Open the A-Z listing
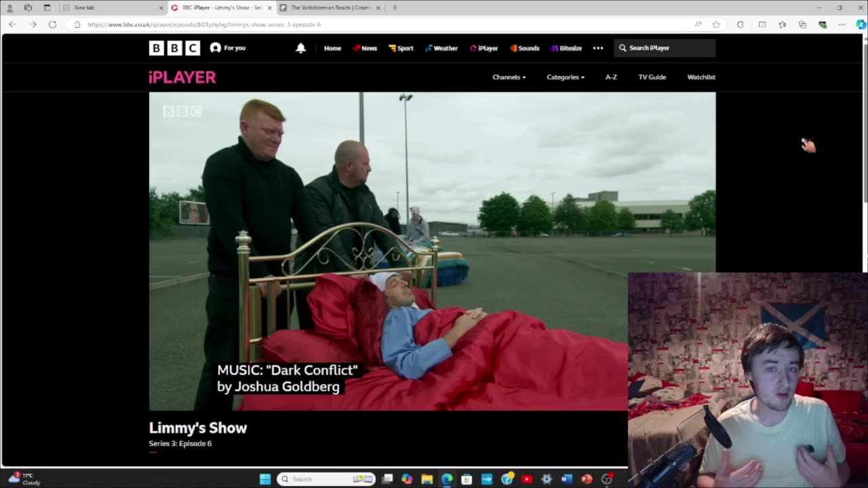 pos(611,77)
